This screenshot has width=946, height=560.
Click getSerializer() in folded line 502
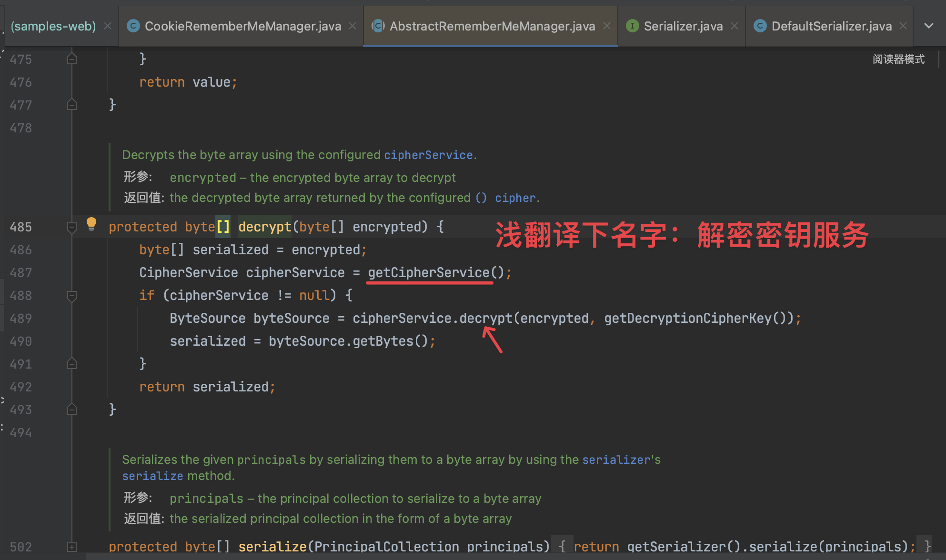[684, 547]
